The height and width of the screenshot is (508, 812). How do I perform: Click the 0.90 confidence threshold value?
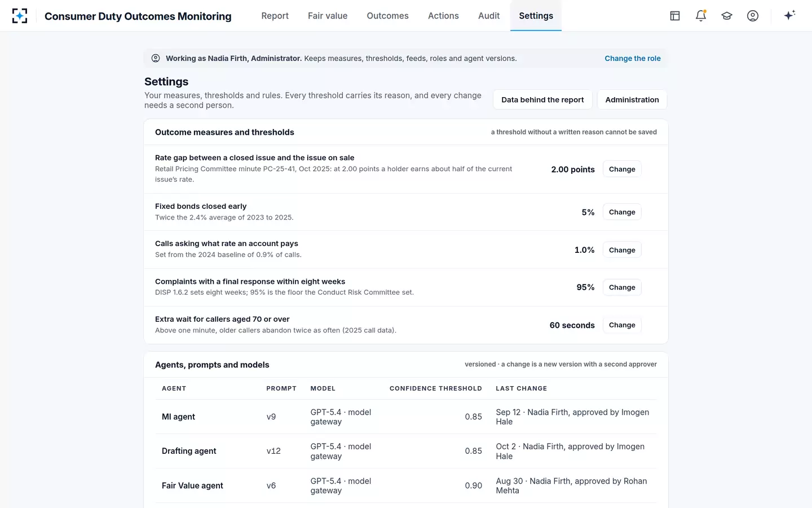pos(474,485)
